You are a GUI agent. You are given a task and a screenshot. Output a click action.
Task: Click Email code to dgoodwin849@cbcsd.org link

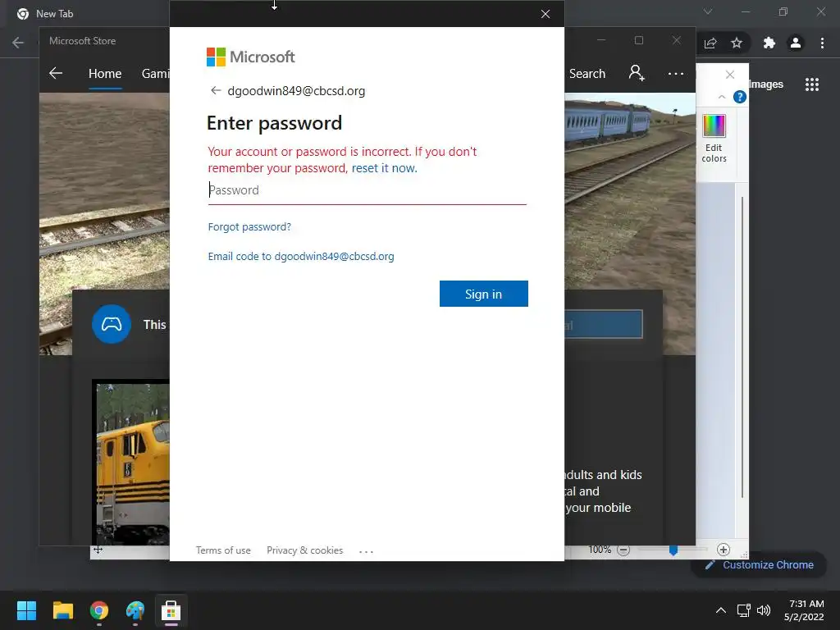[x=300, y=257]
